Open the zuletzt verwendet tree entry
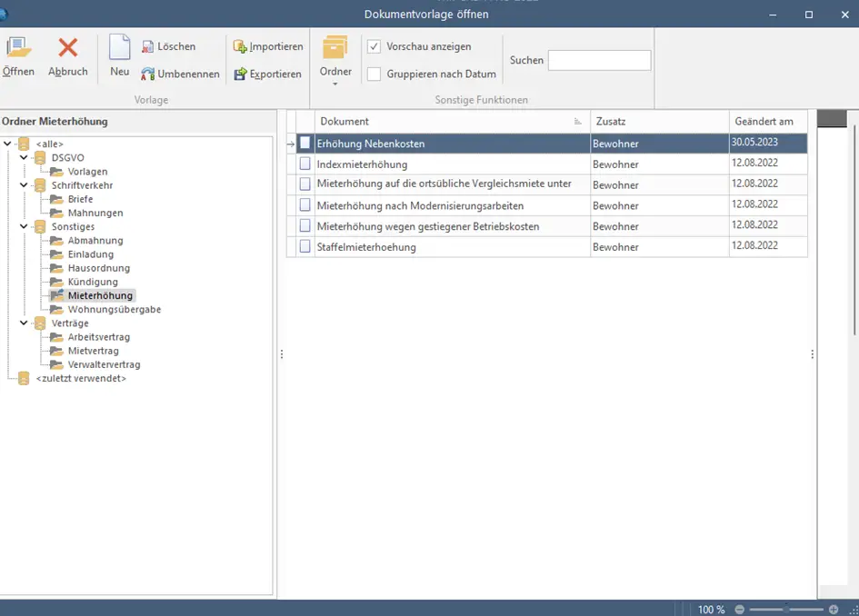 click(81, 378)
